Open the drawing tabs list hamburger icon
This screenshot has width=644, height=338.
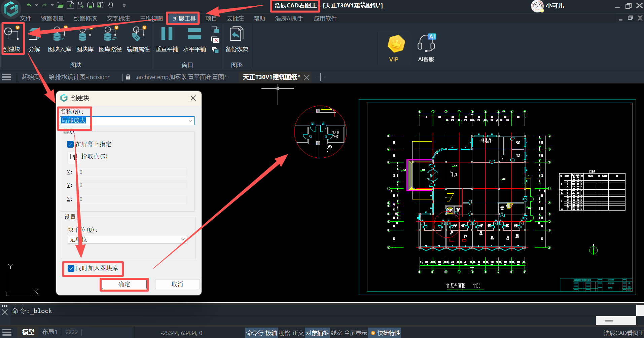[x=7, y=77]
